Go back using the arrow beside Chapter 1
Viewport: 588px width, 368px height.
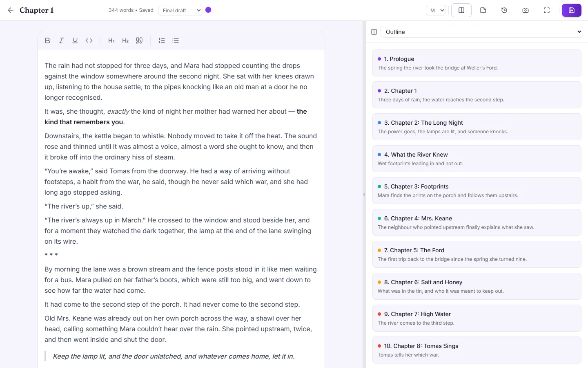[11, 10]
